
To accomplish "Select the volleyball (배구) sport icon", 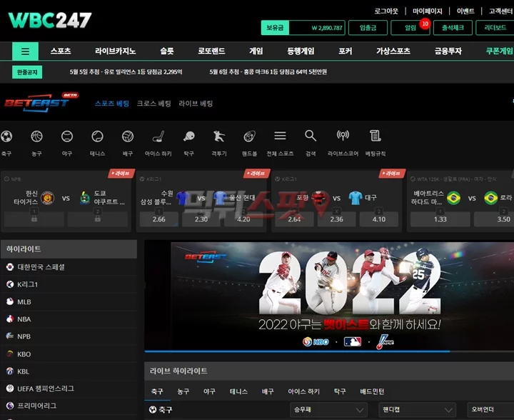I will (128, 136).
